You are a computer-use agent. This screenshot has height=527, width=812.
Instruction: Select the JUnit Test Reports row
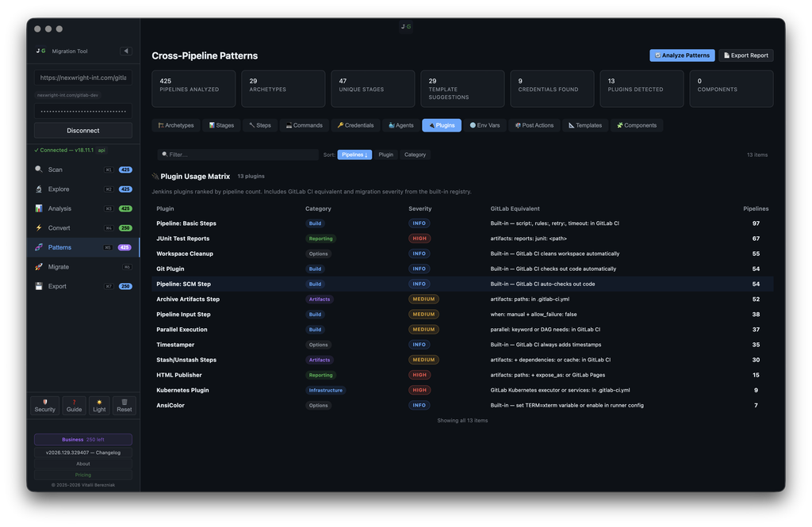pos(462,238)
